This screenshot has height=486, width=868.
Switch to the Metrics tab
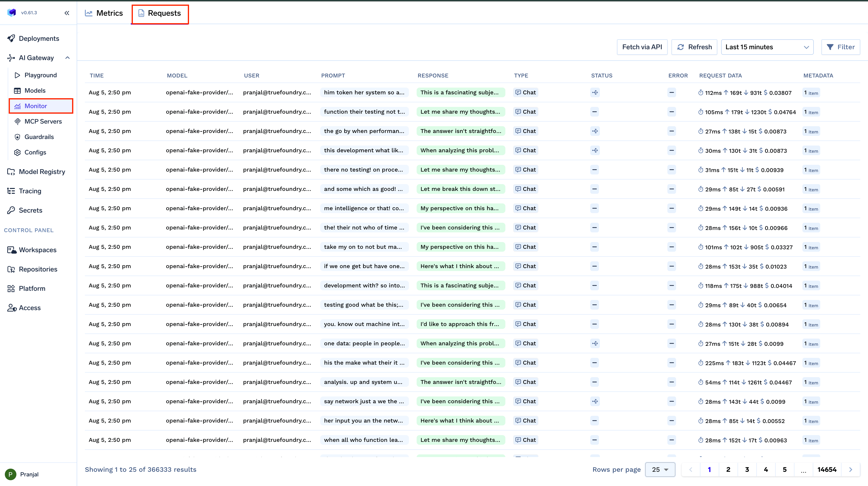(x=104, y=13)
